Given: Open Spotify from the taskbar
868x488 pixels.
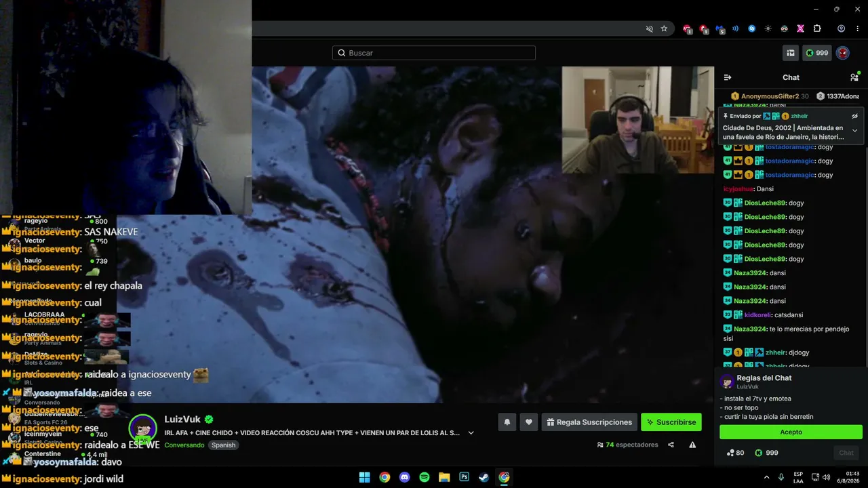Looking at the screenshot, I should coord(425,477).
